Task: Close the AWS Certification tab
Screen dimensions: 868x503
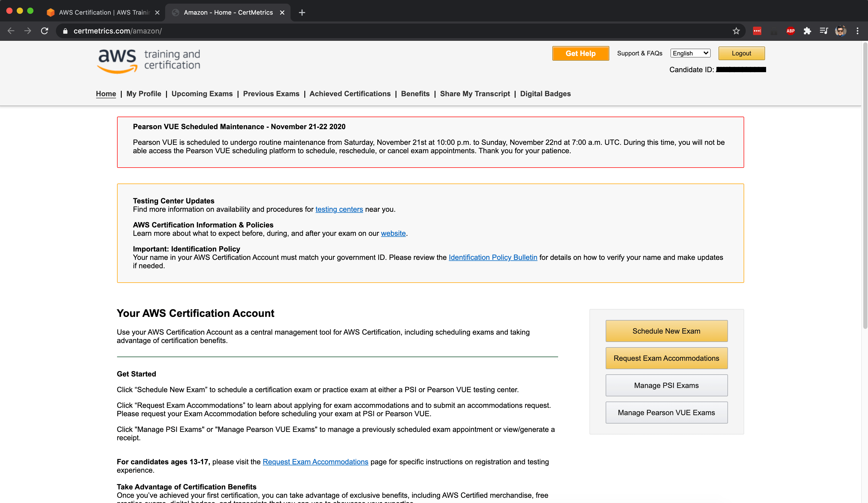Action: 157,12
